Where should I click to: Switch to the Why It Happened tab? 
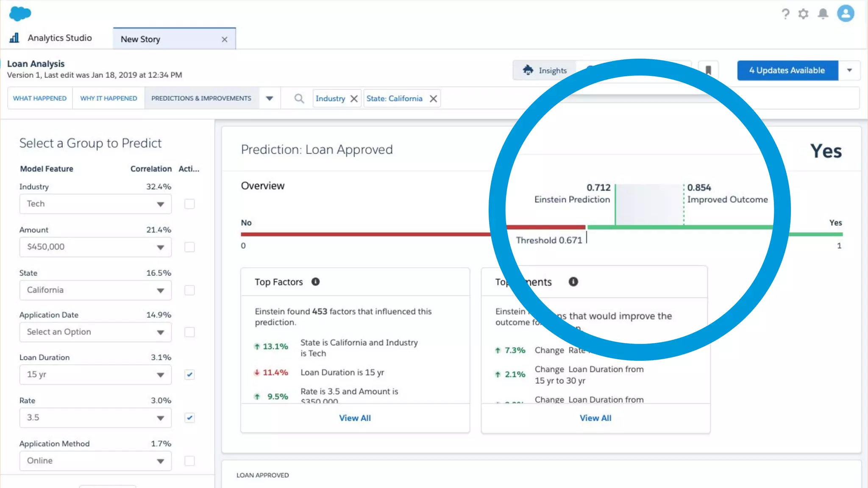[x=108, y=98]
